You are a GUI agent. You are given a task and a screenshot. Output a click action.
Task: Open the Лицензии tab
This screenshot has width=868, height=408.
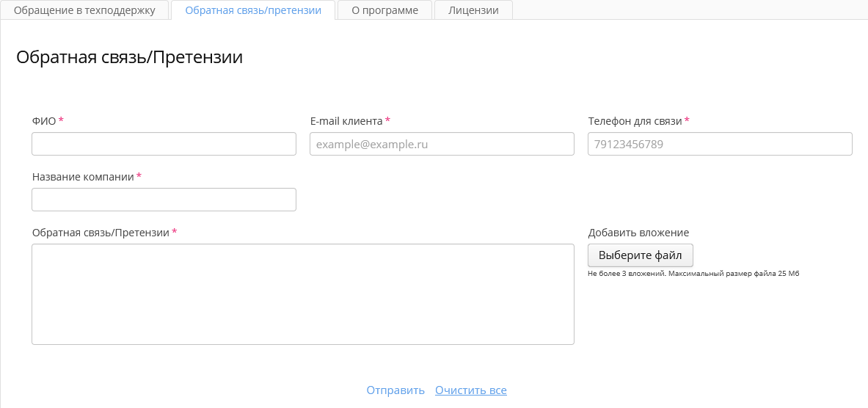[473, 10]
